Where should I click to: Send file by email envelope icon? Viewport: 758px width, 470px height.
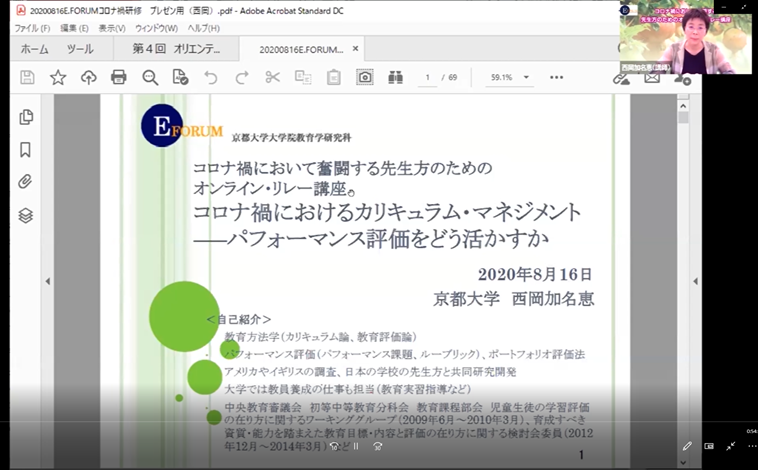tap(652, 78)
